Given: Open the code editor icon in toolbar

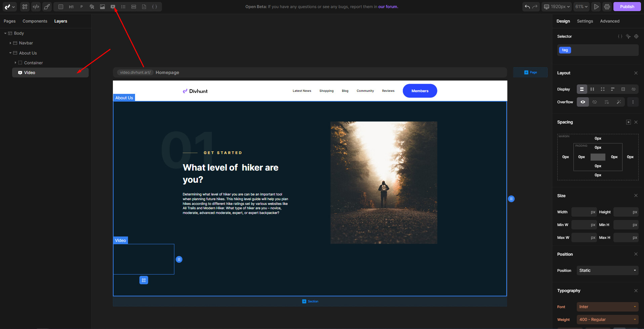Looking at the screenshot, I should pos(36,7).
